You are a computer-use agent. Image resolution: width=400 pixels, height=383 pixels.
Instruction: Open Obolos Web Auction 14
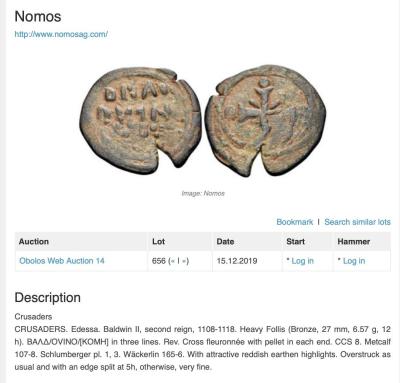pos(62,261)
